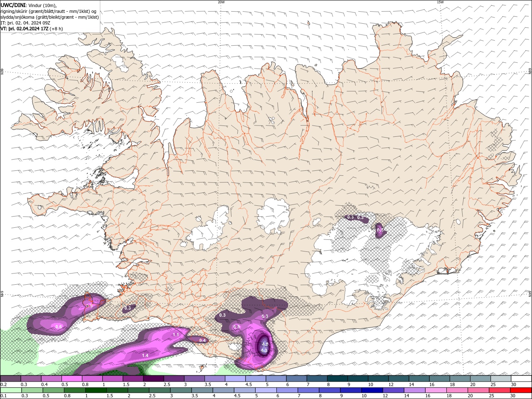Select the dark teal 8 swatch in upper scale
The image size is (532, 399).
coord(337,379)
